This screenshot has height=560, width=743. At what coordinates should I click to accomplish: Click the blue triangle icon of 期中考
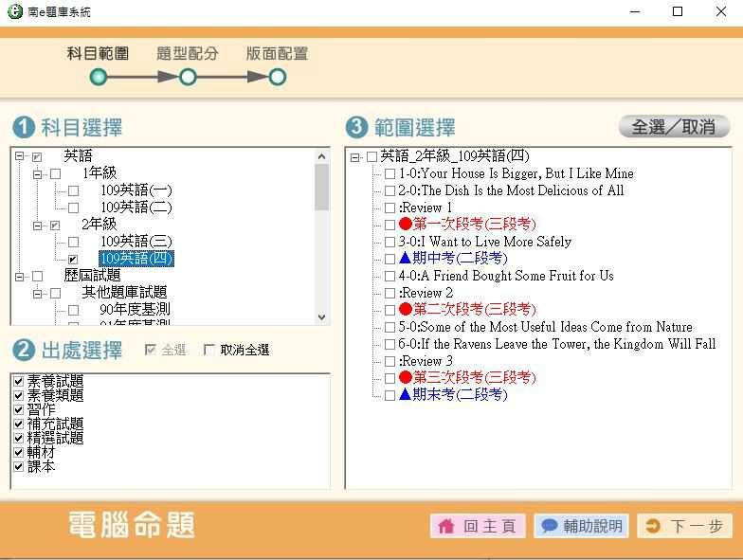coord(405,258)
